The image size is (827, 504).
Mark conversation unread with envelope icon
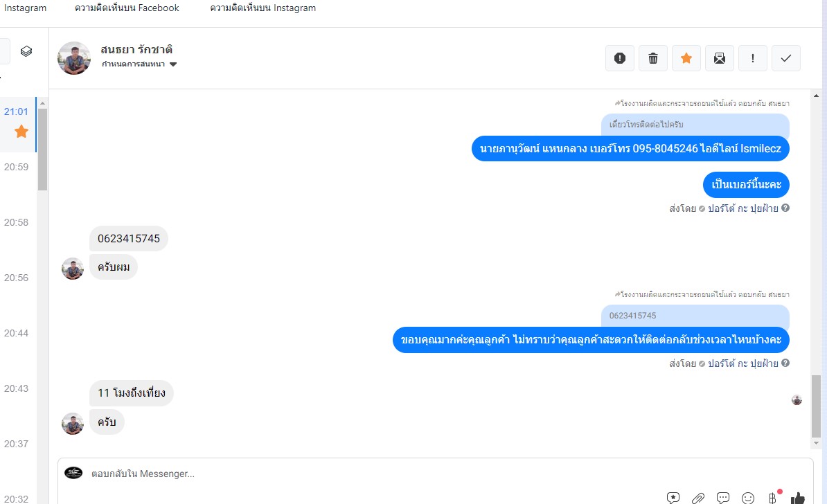click(x=720, y=58)
